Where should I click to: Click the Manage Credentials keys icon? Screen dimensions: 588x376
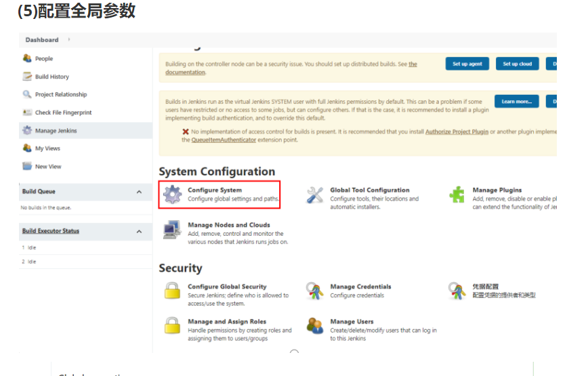314,291
